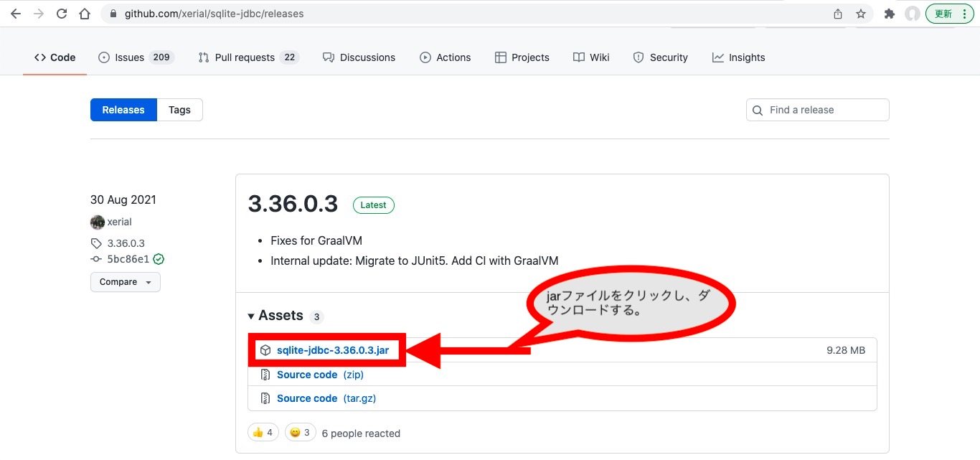Add thumbs up reaction
The width and height of the screenshot is (980, 460).
point(263,433)
